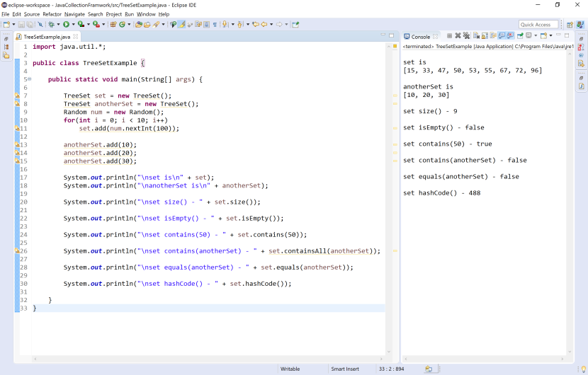The image size is (588, 375).
Task: Toggle Show Whitespace Characters pilcrow icon
Action: coord(215,24)
